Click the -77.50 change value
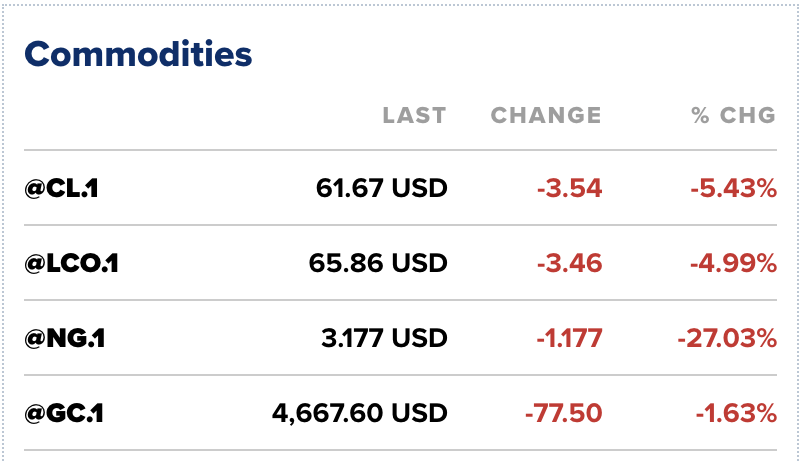This screenshot has width=808, height=462. pyautogui.click(x=561, y=413)
